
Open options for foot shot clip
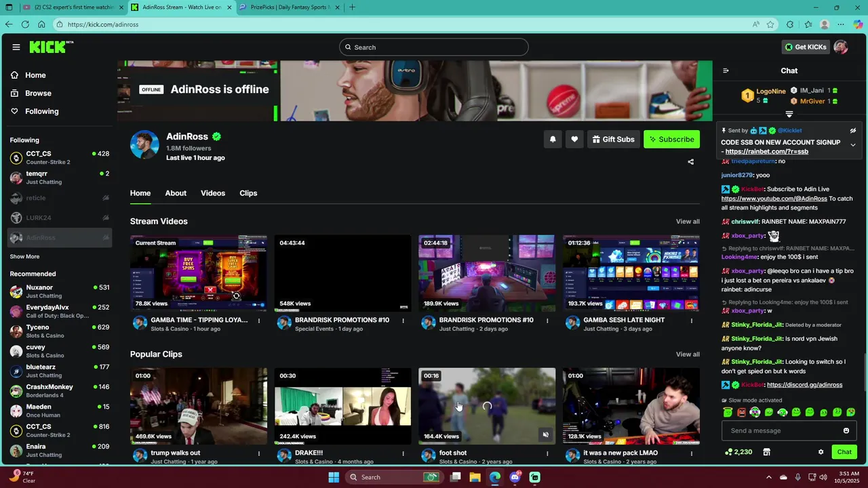point(547,453)
